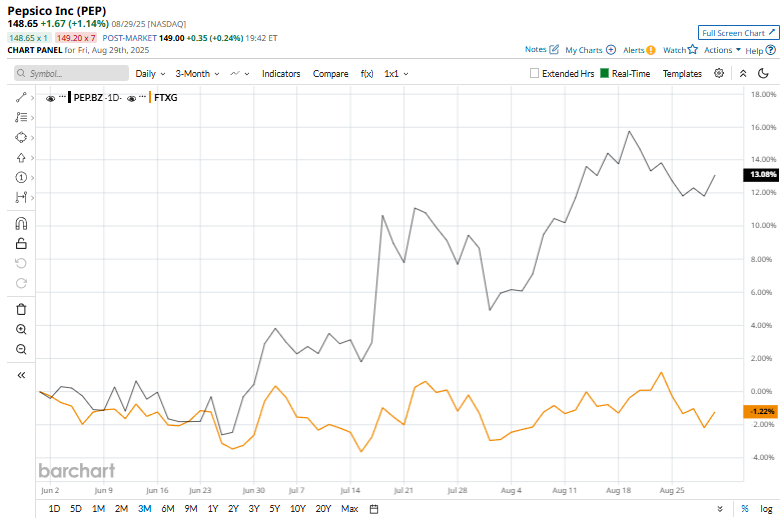Select the 5Y time range
The image size is (783, 530).
275,509
